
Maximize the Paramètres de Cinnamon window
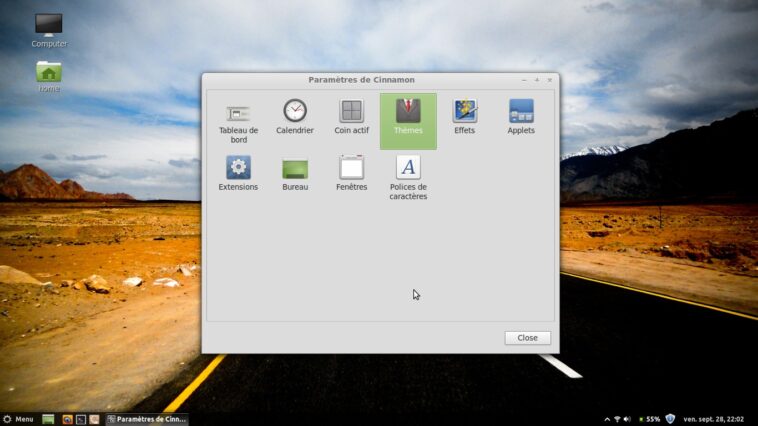pyautogui.click(x=537, y=80)
